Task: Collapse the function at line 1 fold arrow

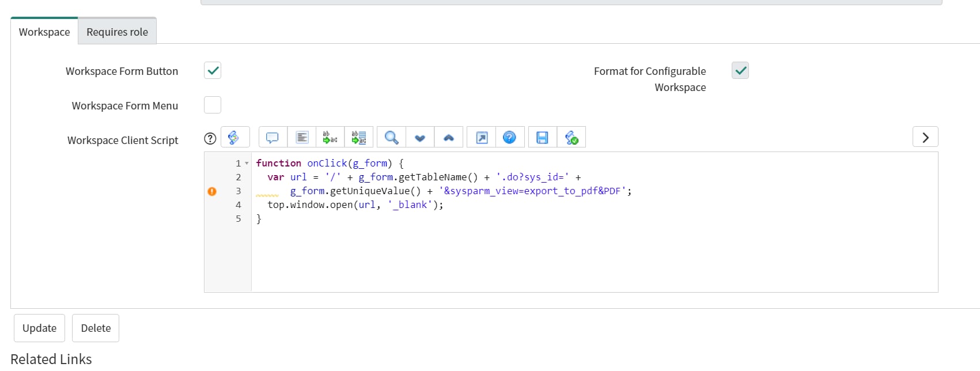Action: coord(247,164)
